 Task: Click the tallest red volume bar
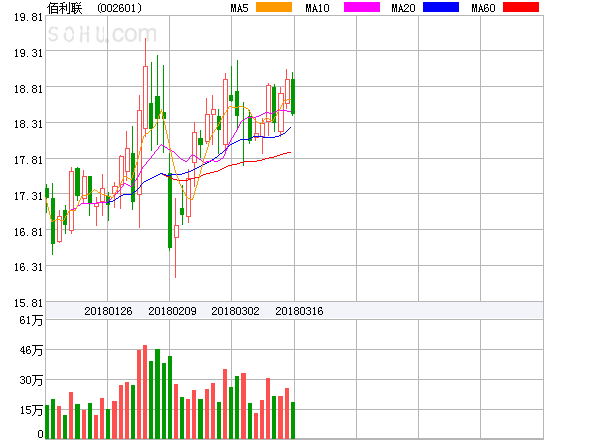(145, 392)
